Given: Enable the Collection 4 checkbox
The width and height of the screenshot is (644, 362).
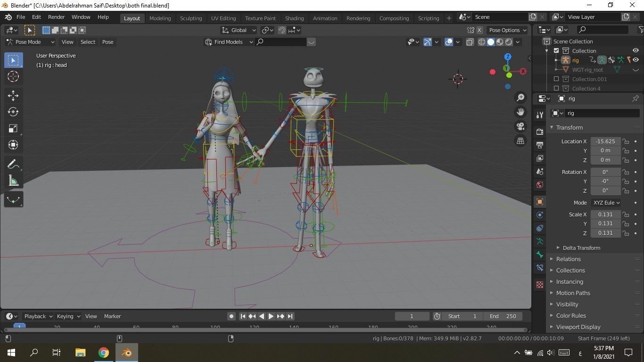Looking at the screenshot, I should (x=556, y=89).
